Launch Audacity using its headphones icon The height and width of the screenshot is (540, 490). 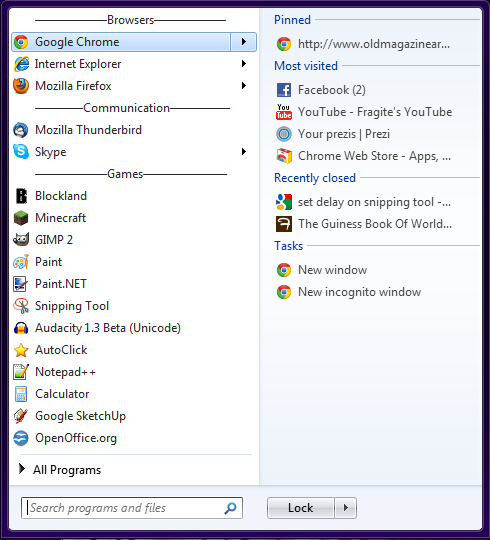(21, 328)
